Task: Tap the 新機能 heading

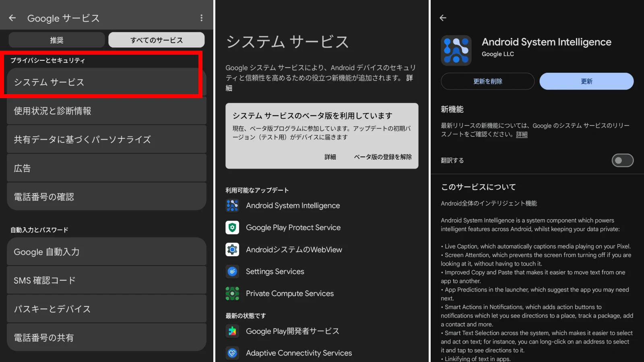Action: point(452,109)
